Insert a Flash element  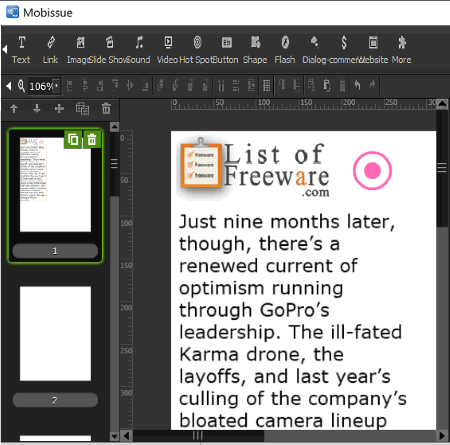click(x=285, y=50)
